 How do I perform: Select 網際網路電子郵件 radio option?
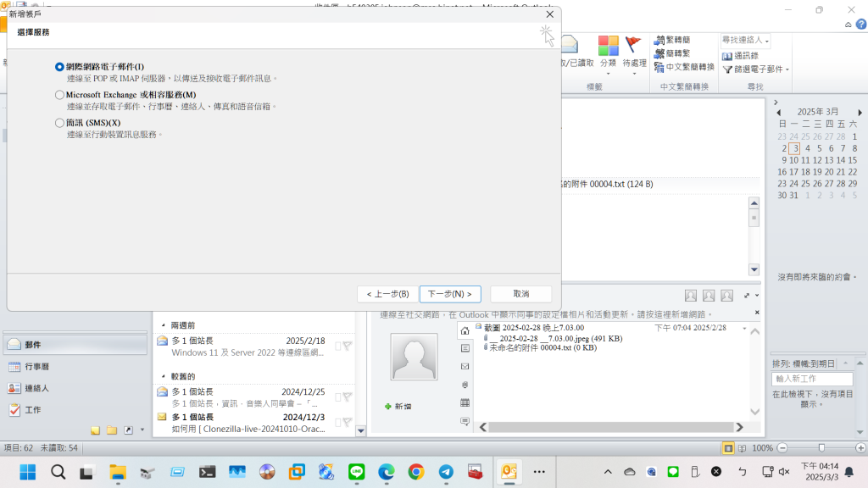(59, 67)
